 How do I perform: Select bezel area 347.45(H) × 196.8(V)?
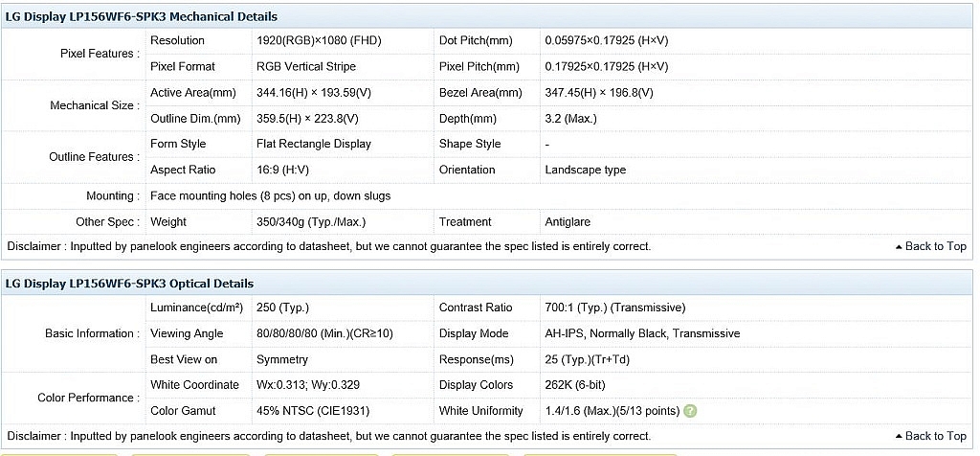point(599,93)
